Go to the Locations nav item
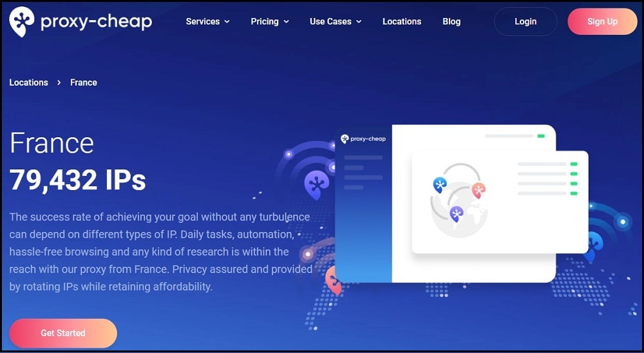 402,21
